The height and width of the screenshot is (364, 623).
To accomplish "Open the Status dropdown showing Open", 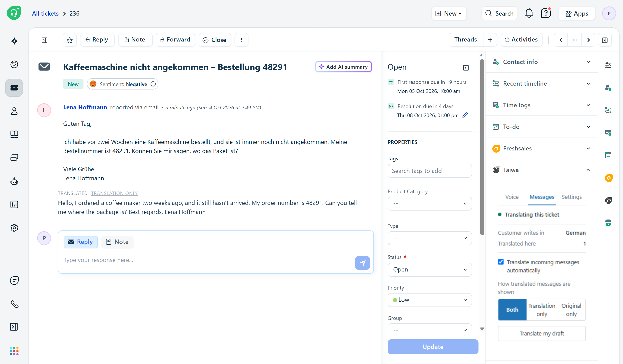I will pyautogui.click(x=430, y=269).
